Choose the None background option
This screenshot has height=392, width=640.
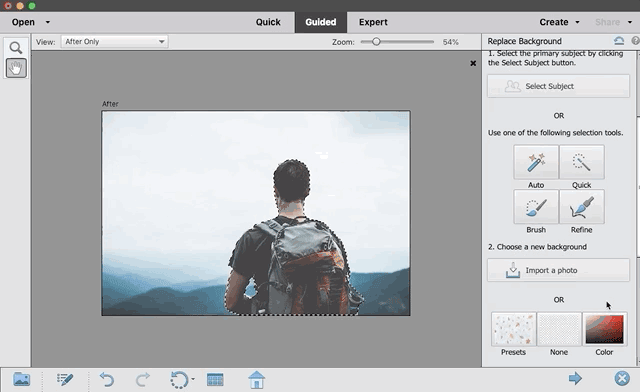[559, 330]
